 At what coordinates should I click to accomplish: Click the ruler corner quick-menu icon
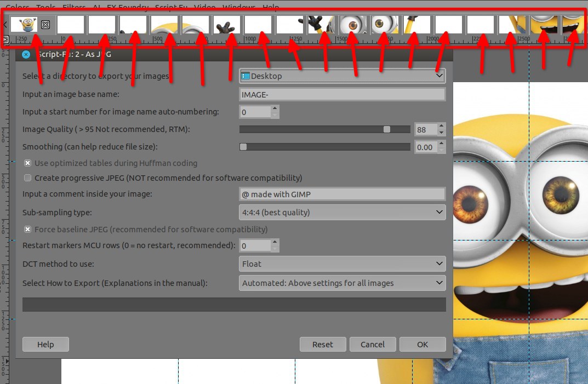(5, 39)
